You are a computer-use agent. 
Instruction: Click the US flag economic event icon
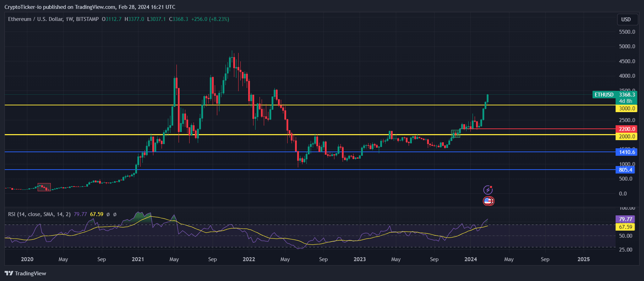pyautogui.click(x=488, y=201)
